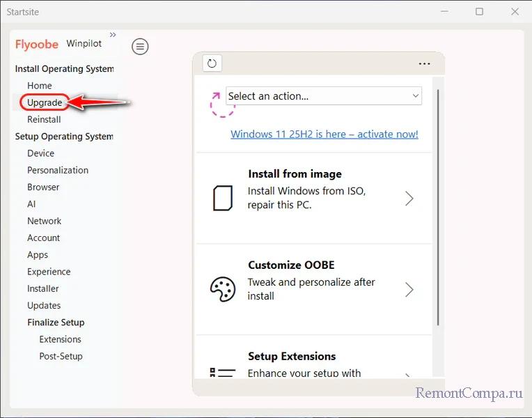Click the Flyoobe logo text
Viewport: 532px width, 418px height.
pyautogui.click(x=37, y=44)
